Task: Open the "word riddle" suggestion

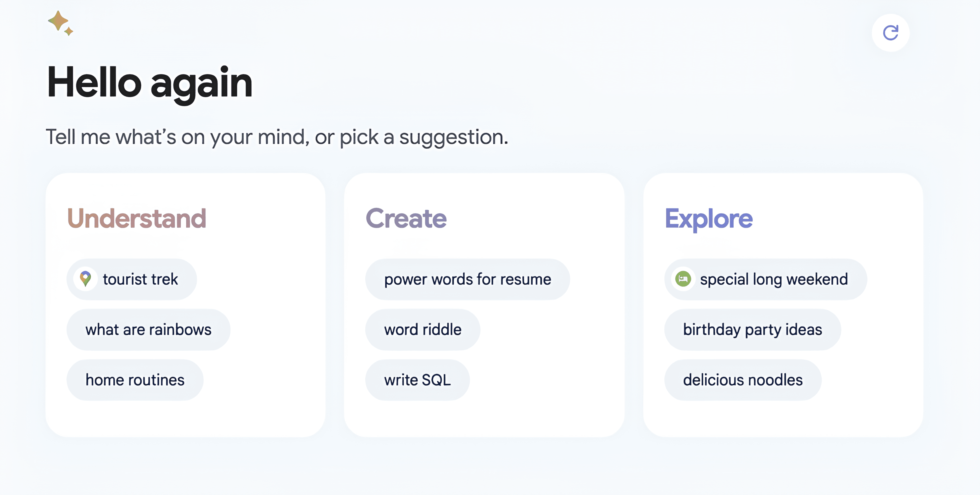Action: [x=422, y=330]
